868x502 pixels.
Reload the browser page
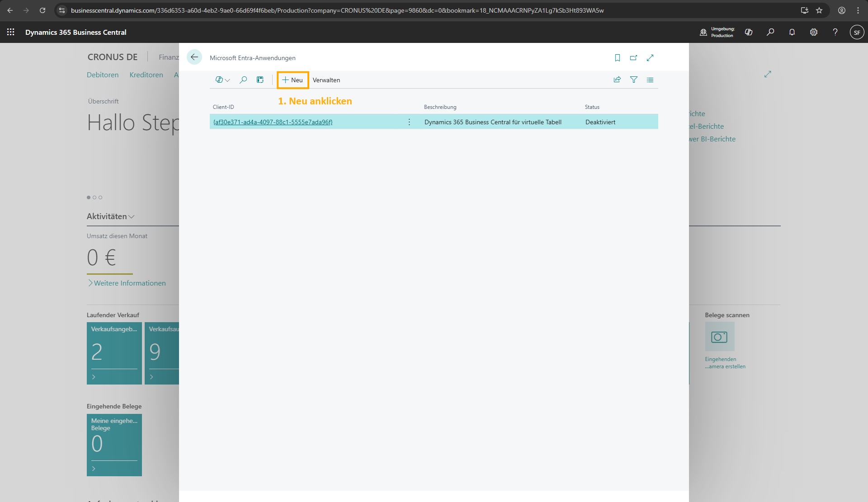click(x=42, y=10)
